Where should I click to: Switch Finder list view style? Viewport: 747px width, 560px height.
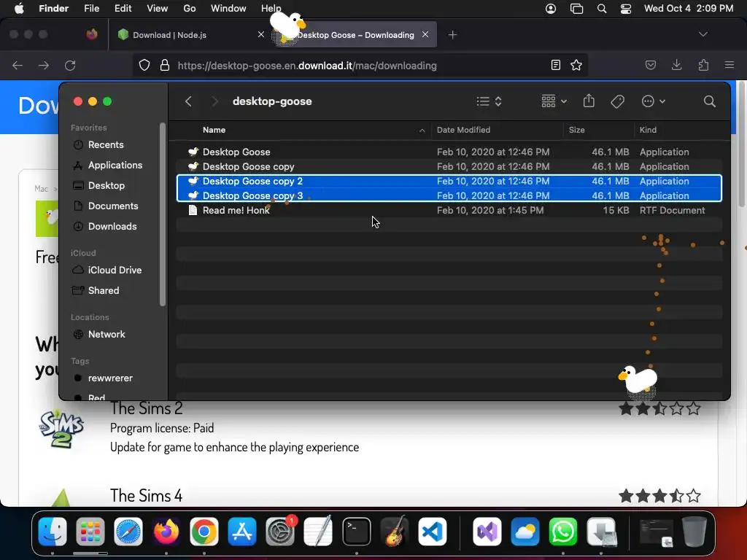pos(489,101)
